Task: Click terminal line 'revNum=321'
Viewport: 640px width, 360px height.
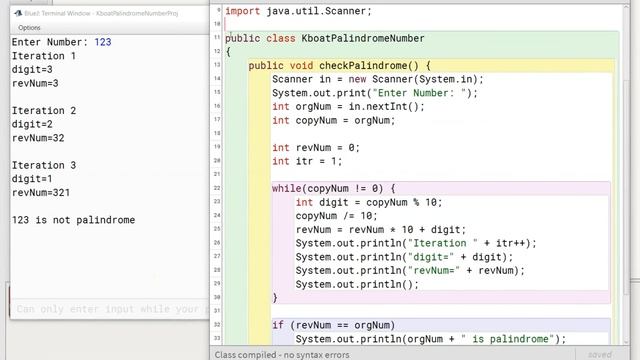Action: tap(41, 193)
